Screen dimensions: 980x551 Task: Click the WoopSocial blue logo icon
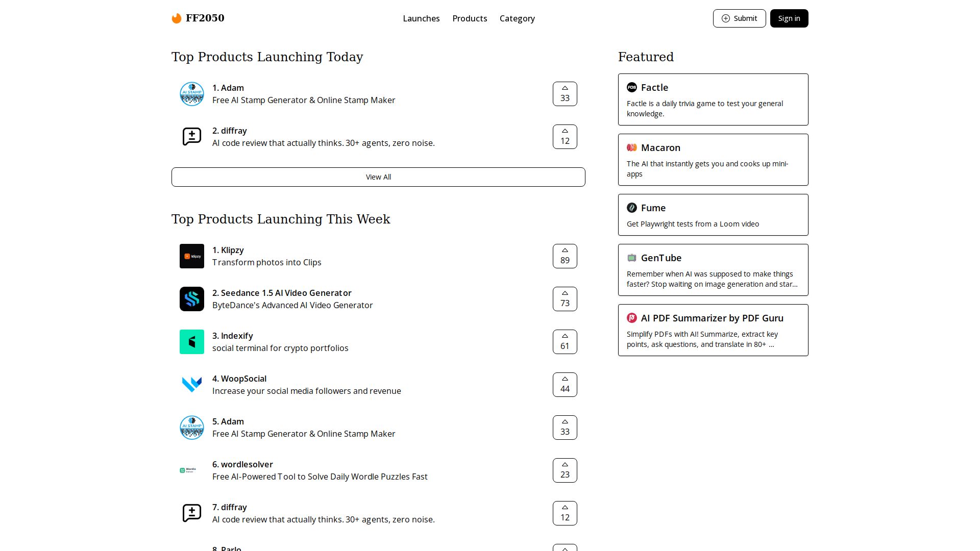coord(192,385)
